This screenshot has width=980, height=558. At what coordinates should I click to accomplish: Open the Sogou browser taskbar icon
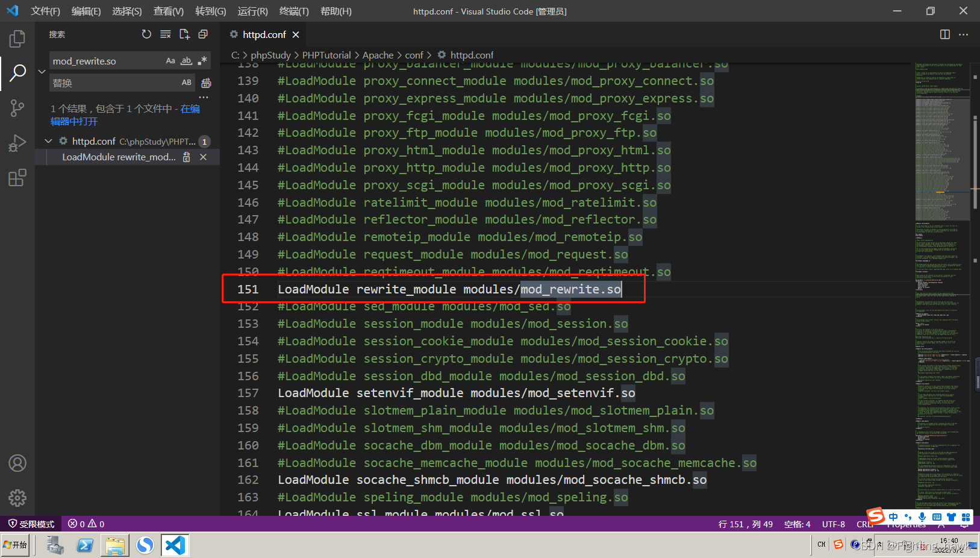(145, 545)
